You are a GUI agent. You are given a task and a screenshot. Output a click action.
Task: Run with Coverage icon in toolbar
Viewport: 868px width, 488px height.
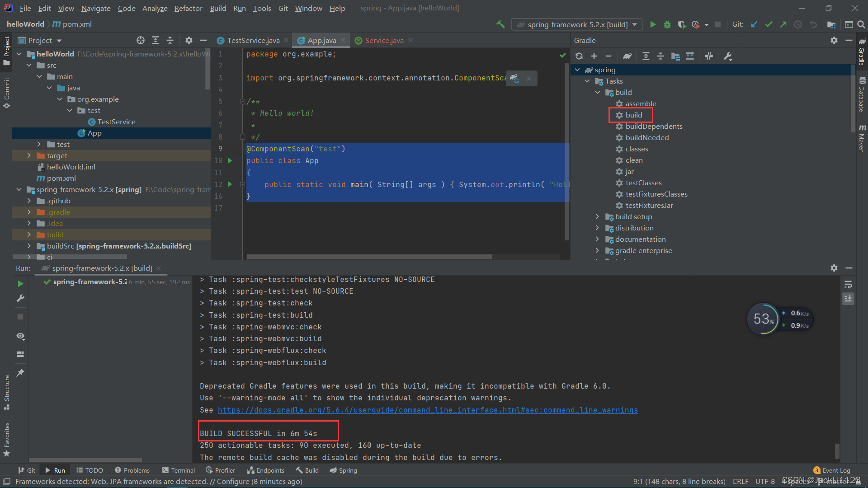682,24
